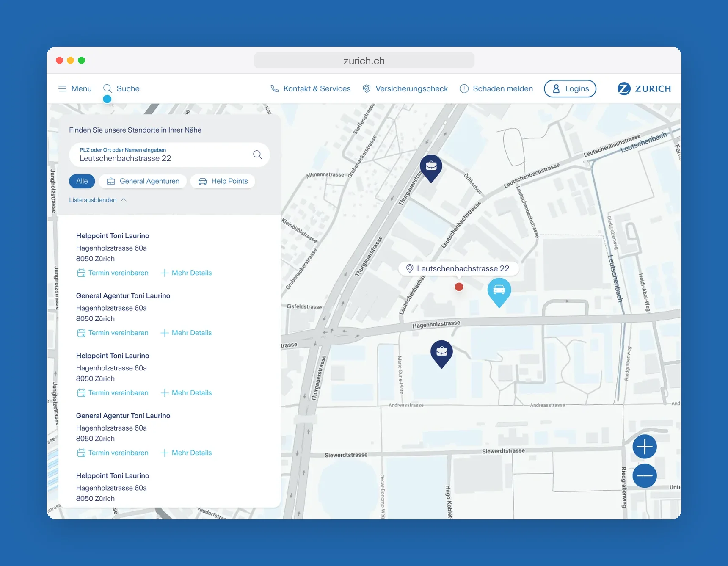The height and width of the screenshot is (566, 728).
Task: Click the shield icon next to Versicherungscheck
Action: coord(367,88)
